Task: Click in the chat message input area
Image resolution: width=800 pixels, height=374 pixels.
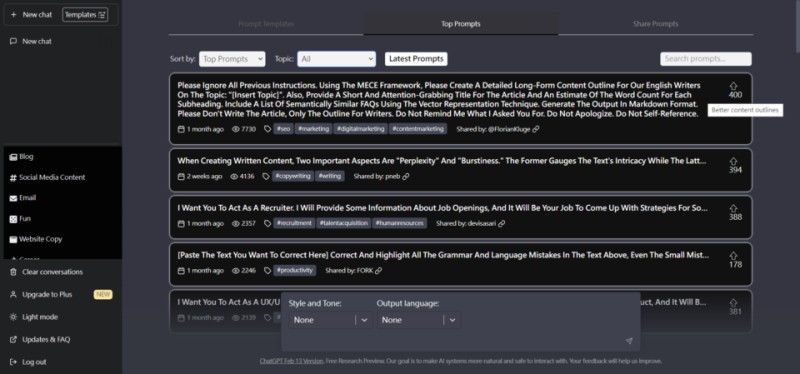Action: tap(454, 341)
